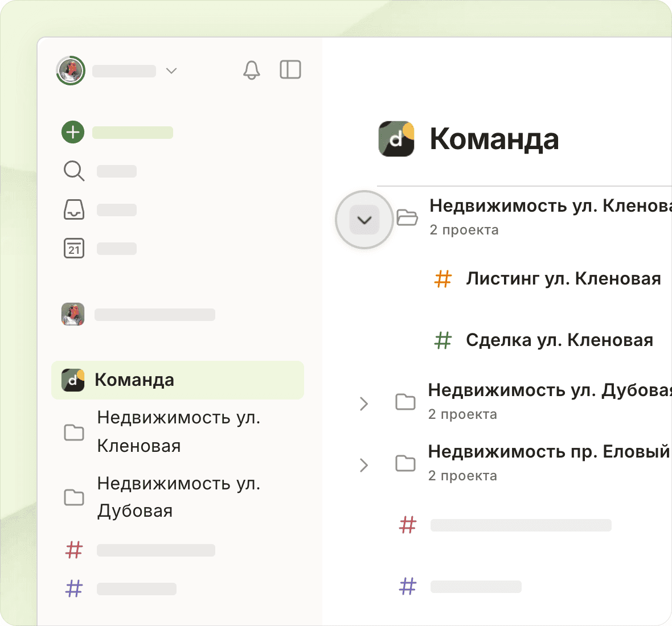Expand the Недвижимость пр. Еловый folder
This screenshot has width=672, height=626.
[x=364, y=465]
